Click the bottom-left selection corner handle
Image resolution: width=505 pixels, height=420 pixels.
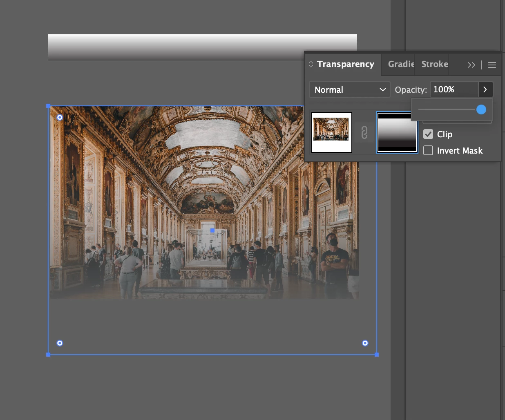pyautogui.click(x=48, y=355)
